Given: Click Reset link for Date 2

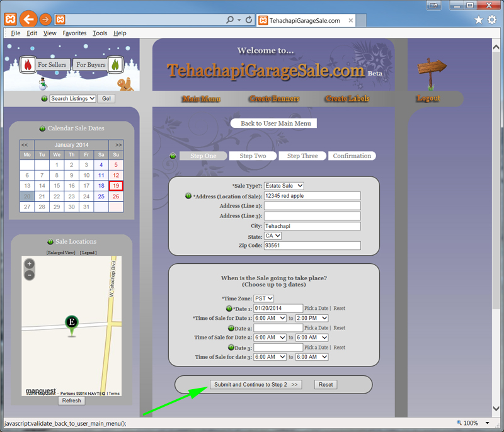Looking at the screenshot, I should pyautogui.click(x=340, y=328).
